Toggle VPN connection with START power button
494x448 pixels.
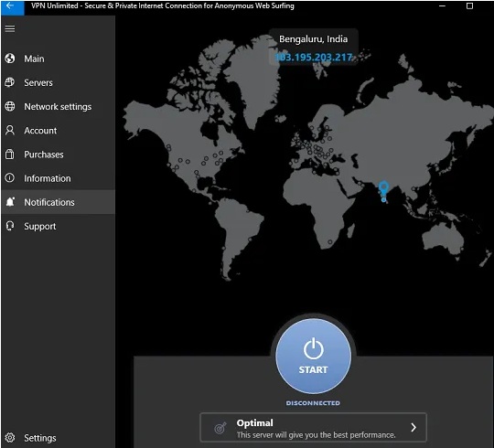[x=313, y=356]
